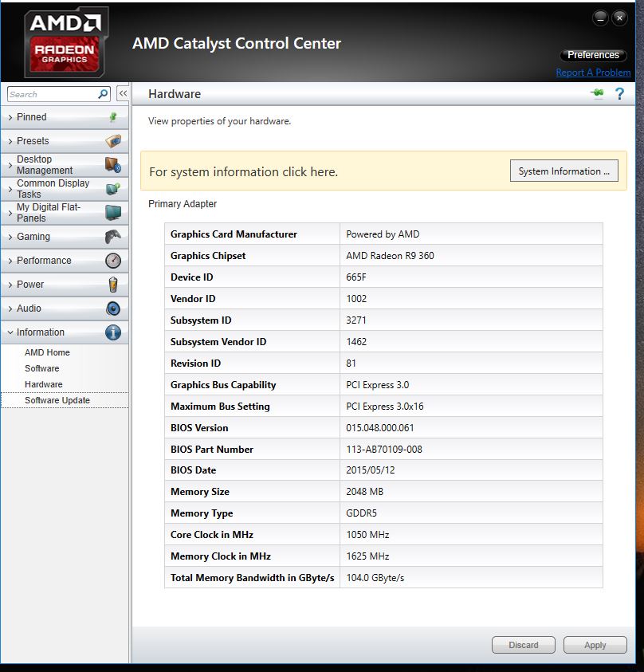Image resolution: width=644 pixels, height=672 pixels.
Task: Click the 'Powered by AMD' manufacturer value
Action: pyautogui.click(x=383, y=234)
